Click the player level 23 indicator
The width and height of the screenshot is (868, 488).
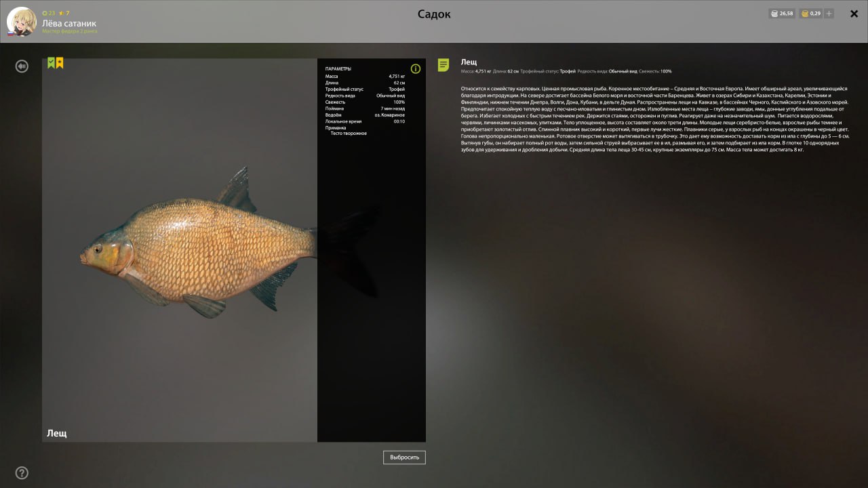click(x=49, y=13)
